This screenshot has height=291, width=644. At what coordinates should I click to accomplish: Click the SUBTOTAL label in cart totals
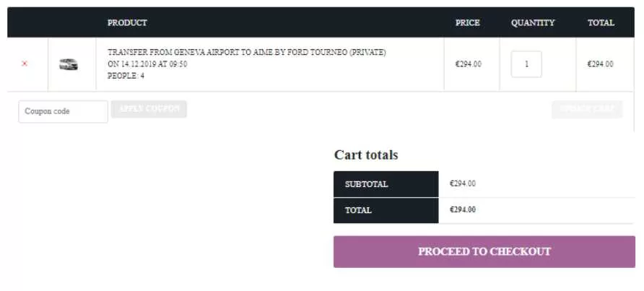coord(366,184)
